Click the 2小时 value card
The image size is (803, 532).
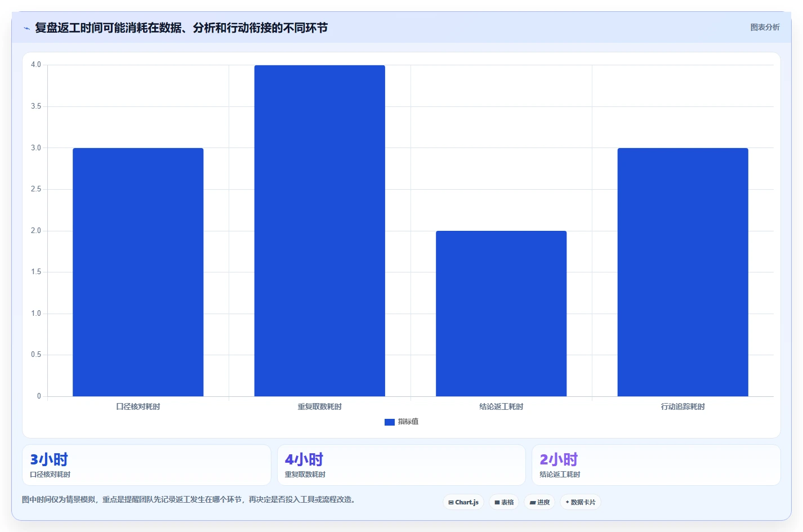[656, 465]
